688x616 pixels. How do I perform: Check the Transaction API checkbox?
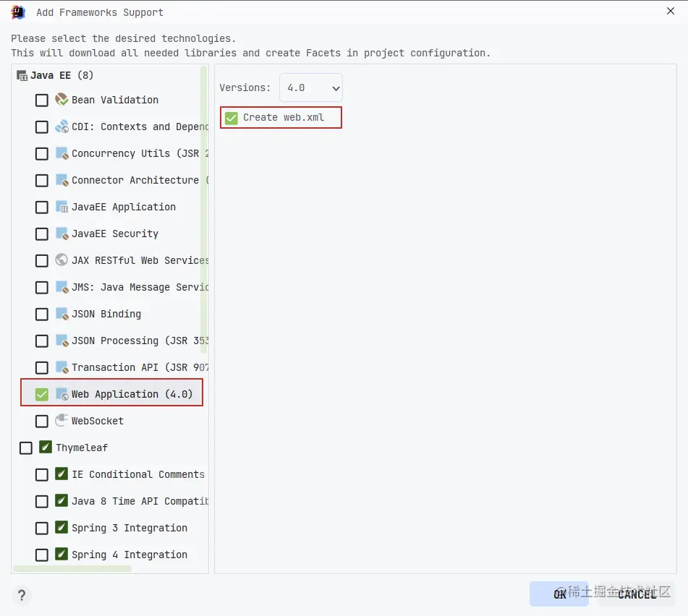click(42, 368)
